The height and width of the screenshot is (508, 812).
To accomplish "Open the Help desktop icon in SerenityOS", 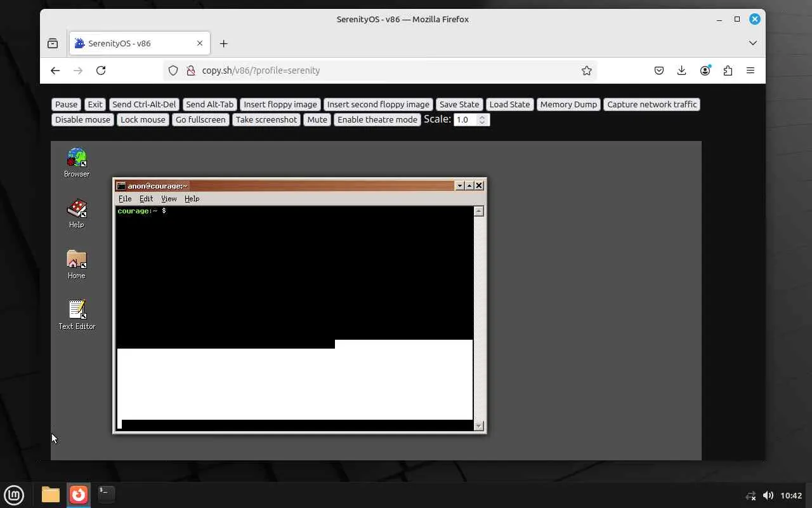I will pos(77,213).
